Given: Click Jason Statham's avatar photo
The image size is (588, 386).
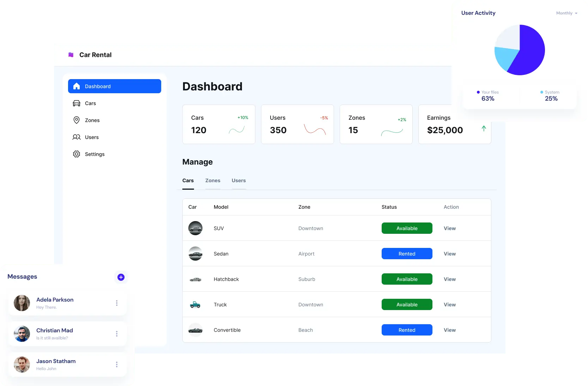Looking at the screenshot, I should 22,364.
